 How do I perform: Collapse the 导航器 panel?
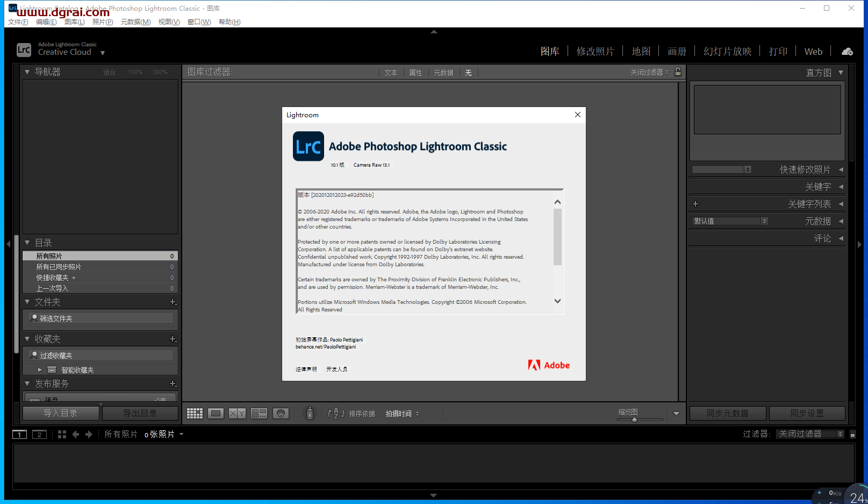coord(27,72)
